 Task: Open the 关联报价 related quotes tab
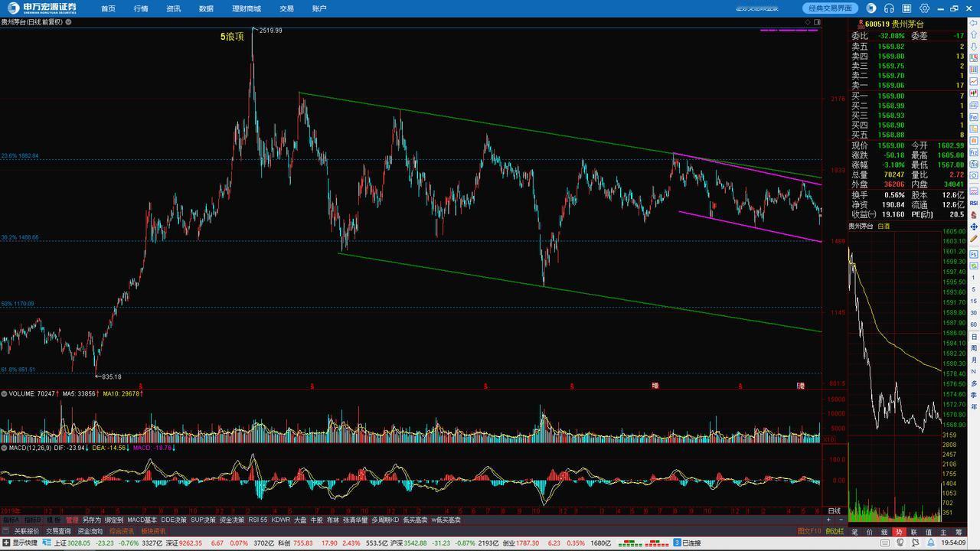coord(27,531)
